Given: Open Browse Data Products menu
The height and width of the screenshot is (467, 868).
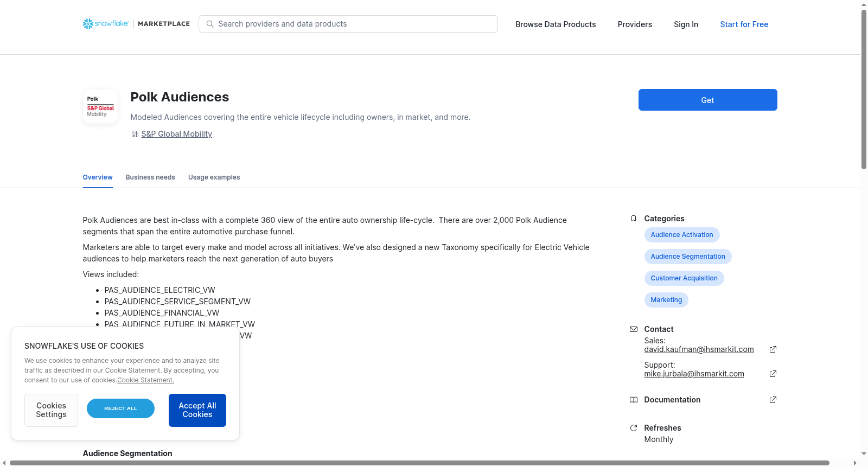Looking at the screenshot, I should pos(556,24).
